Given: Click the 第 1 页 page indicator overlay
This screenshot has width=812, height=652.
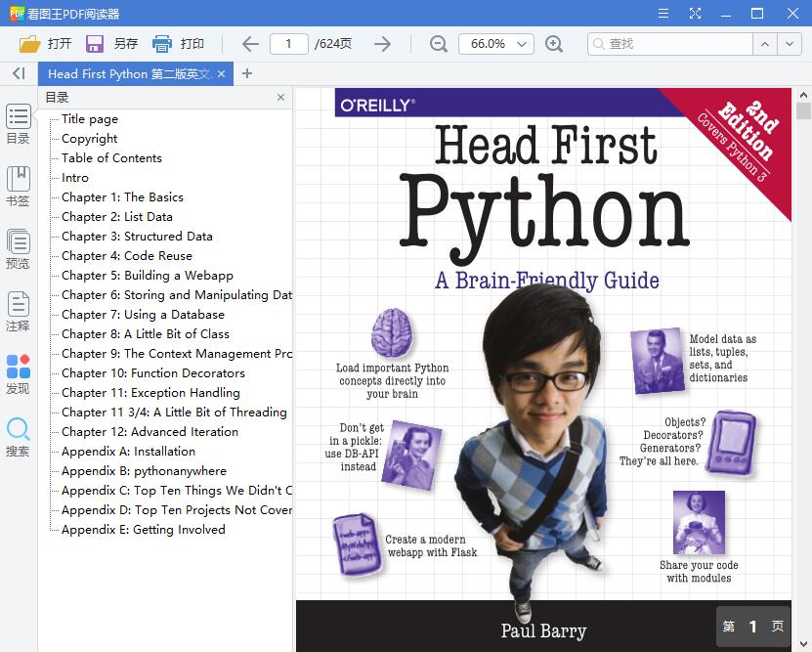Looking at the screenshot, I should click(753, 627).
